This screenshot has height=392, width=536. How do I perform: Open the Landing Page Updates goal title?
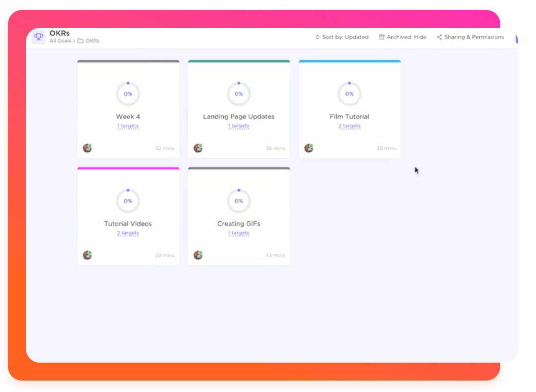(x=239, y=117)
